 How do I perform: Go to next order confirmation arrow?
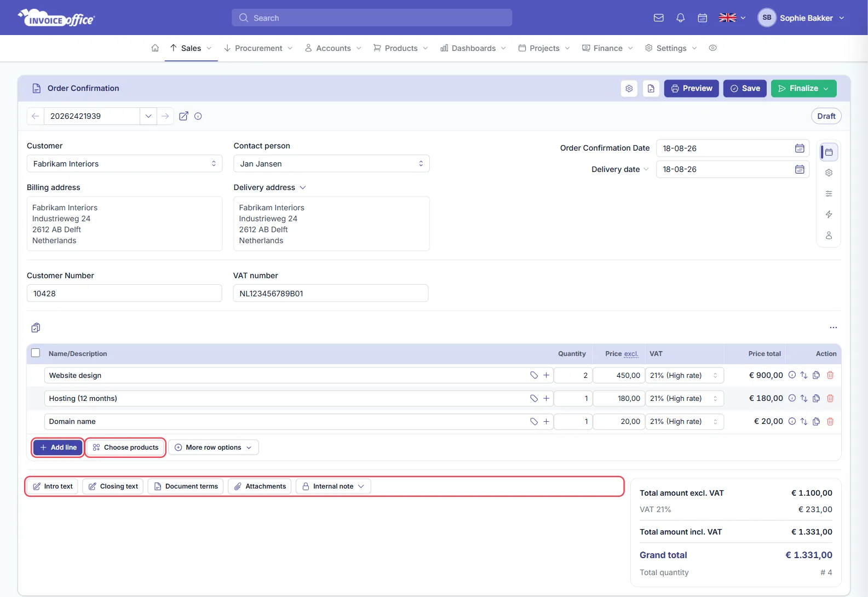(x=165, y=116)
